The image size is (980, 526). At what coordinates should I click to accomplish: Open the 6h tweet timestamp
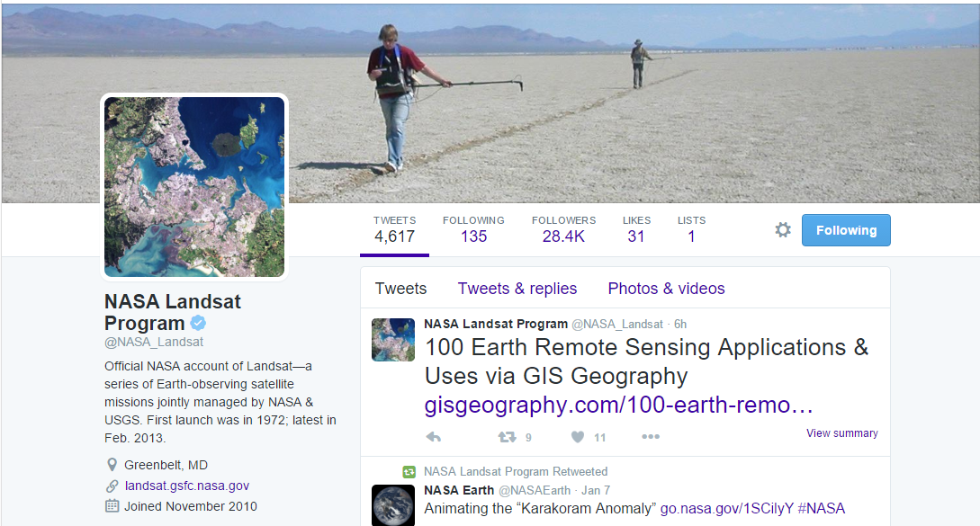680,325
